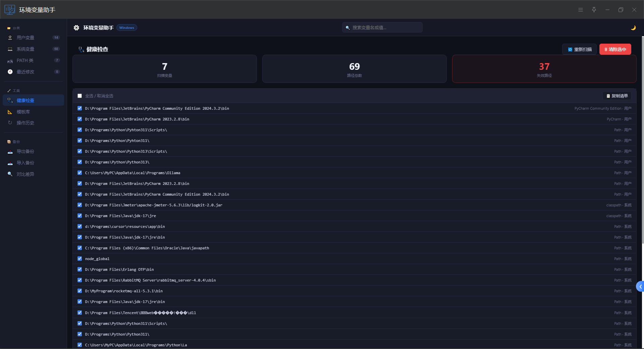
Task: Uncheck PyCharm Community Edition 2024.3.2\bin first row
Action: [x=79, y=108]
